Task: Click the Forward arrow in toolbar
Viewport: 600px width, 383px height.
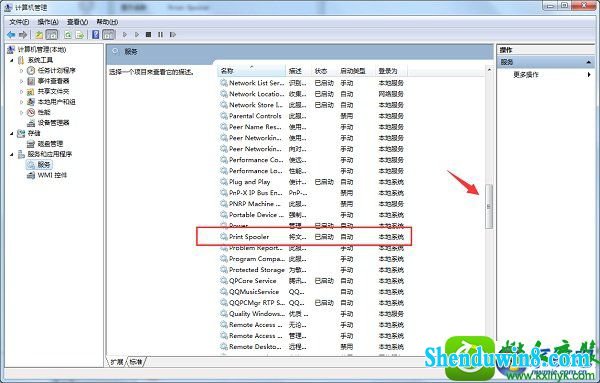Action: pos(23,35)
